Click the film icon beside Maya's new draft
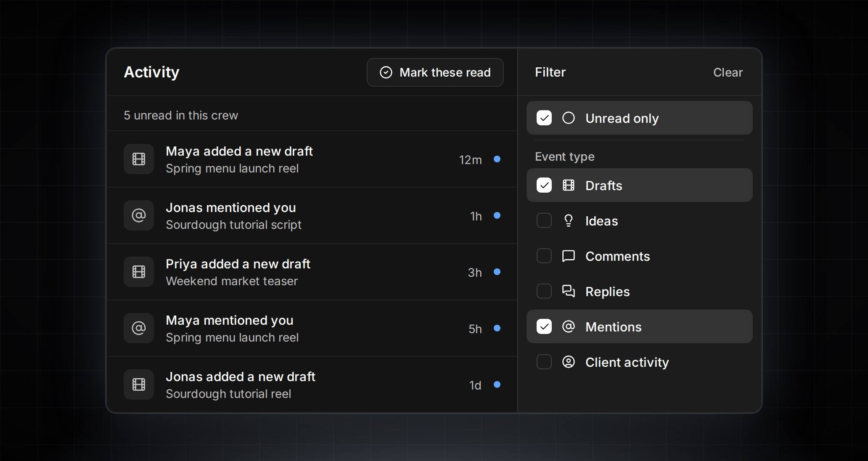868x461 pixels. pos(139,159)
